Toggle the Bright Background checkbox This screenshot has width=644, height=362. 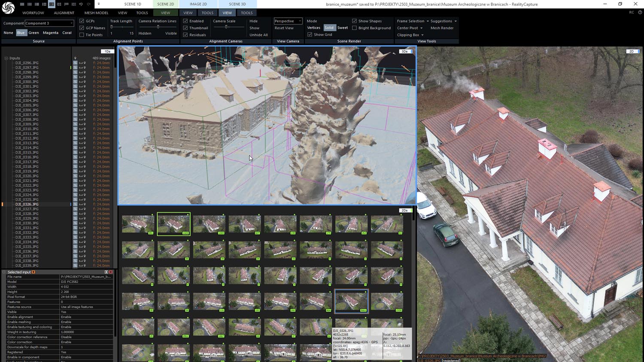(x=354, y=28)
